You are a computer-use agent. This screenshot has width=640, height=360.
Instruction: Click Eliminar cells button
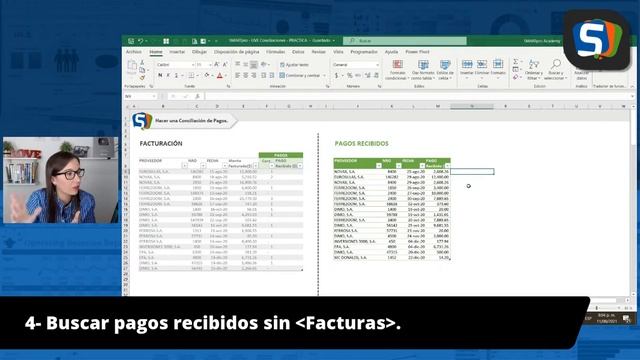coord(482,68)
